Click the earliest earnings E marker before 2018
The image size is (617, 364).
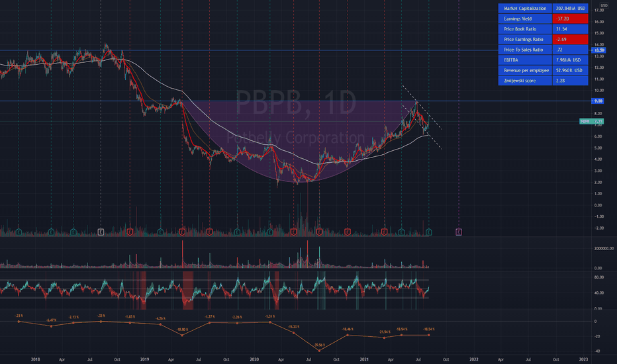pyautogui.click(x=19, y=232)
